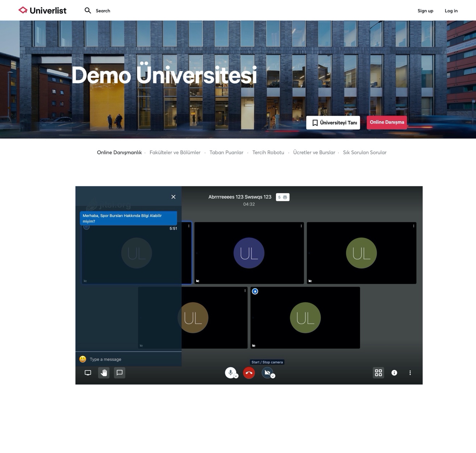
Task: Click the Start / Stop camera button
Action: pyautogui.click(x=267, y=372)
